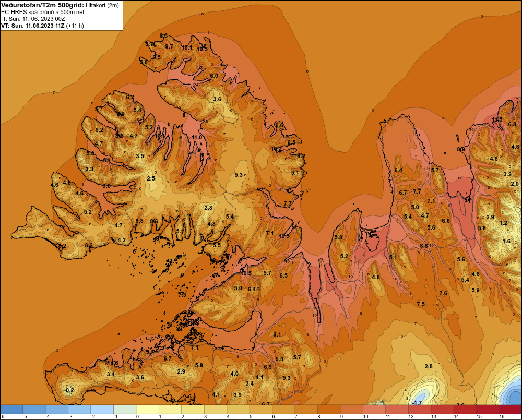Click the '9.9' temperature value

[121, 114]
